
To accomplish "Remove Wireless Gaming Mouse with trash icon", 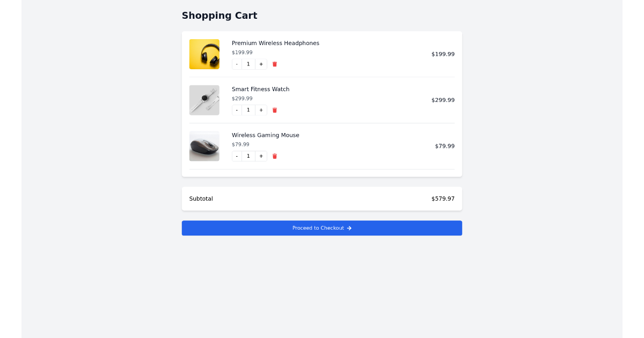I will click(x=274, y=156).
